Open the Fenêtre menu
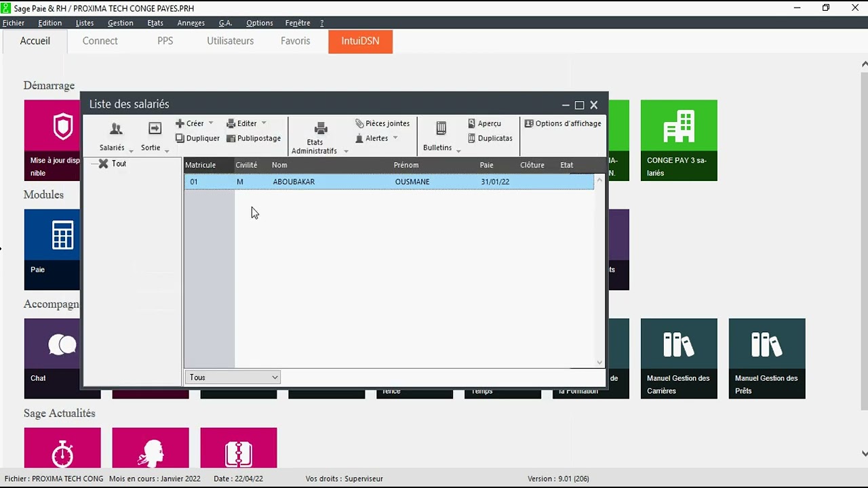This screenshot has height=488, width=868. 298,22
